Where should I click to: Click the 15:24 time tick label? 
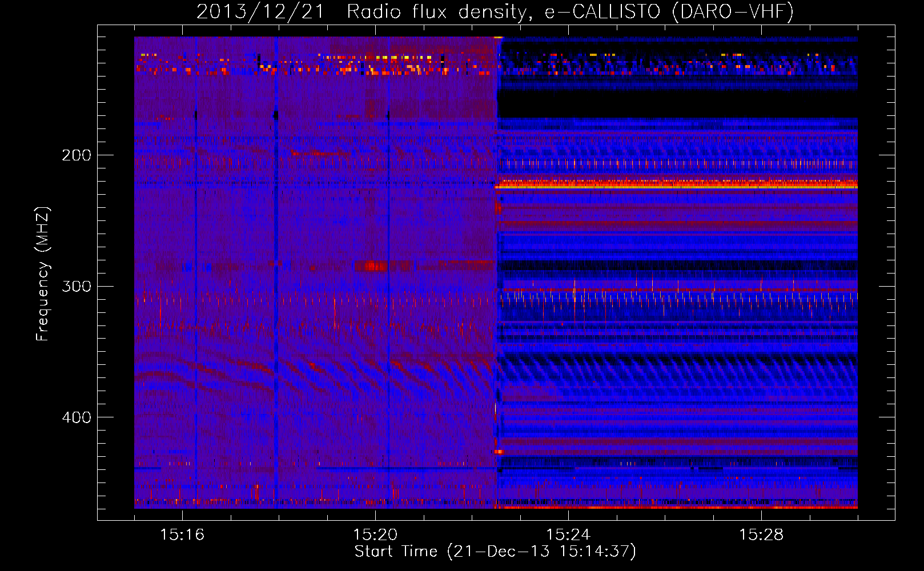click(x=568, y=535)
